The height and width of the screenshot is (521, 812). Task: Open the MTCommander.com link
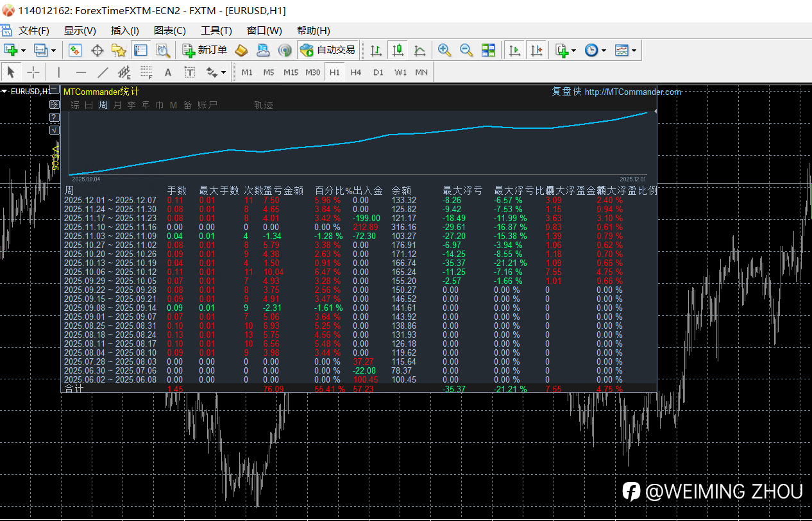[x=632, y=92]
